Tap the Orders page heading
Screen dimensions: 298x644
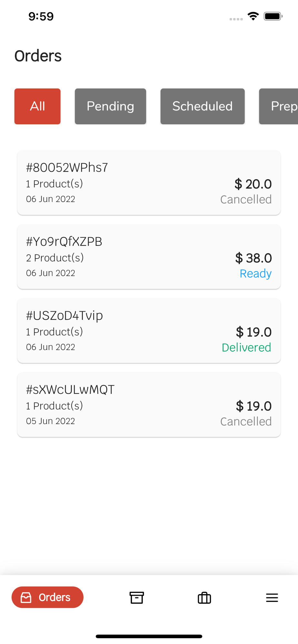pyautogui.click(x=38, y=56)
